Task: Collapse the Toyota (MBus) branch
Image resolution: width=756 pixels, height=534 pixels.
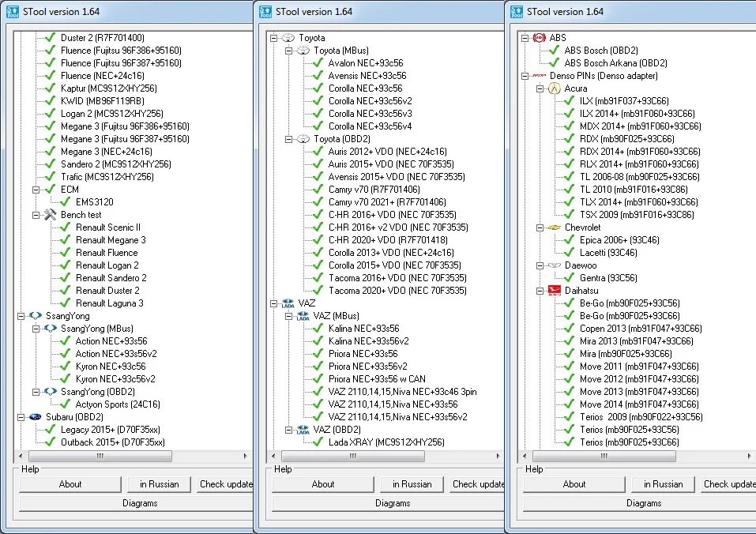Action: point(289,51)
